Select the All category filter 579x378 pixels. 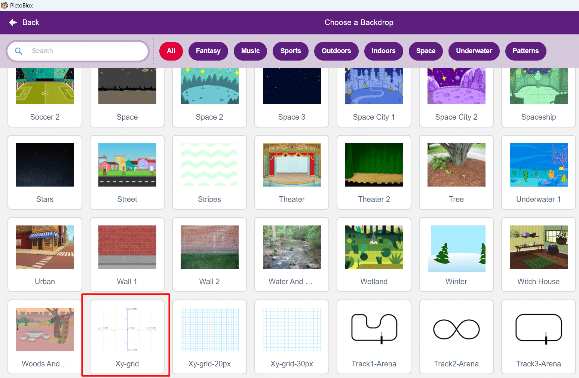pyautogui.click(x=171, y=51)
